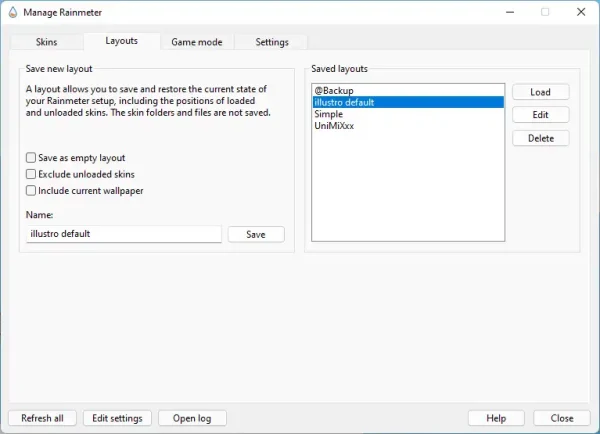Delete the selected layout
The image size is (600, 434).
point(541,138)
